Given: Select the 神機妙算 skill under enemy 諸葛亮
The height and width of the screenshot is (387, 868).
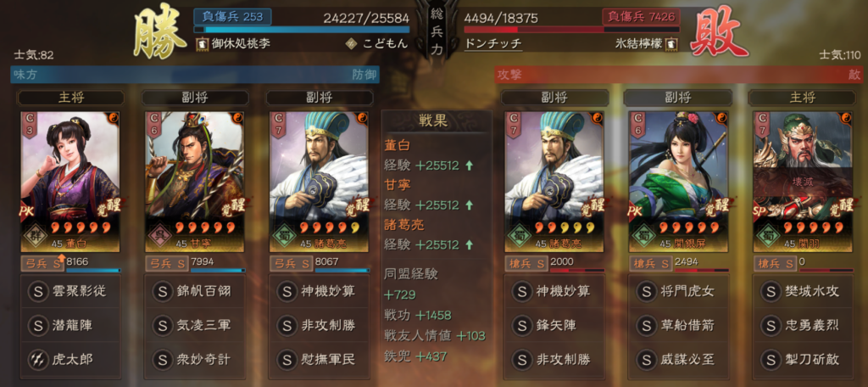Looking at the screenshot, I should [554, 291].
